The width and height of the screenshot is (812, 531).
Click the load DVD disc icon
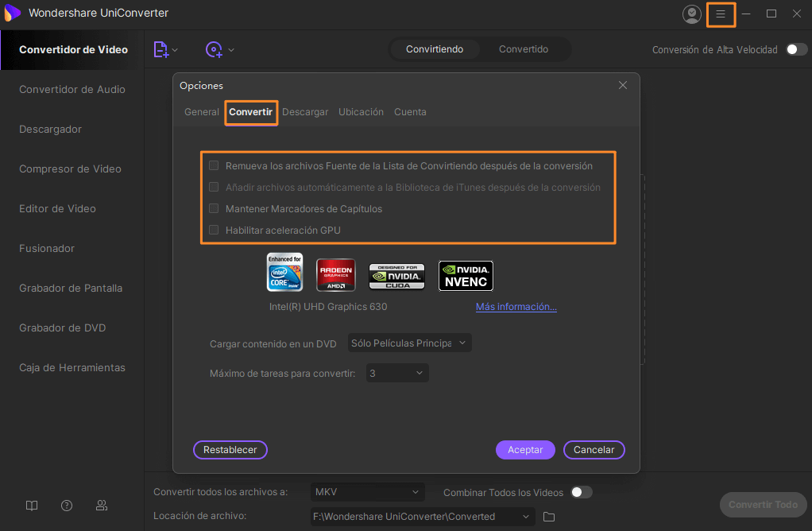point(214,49)
